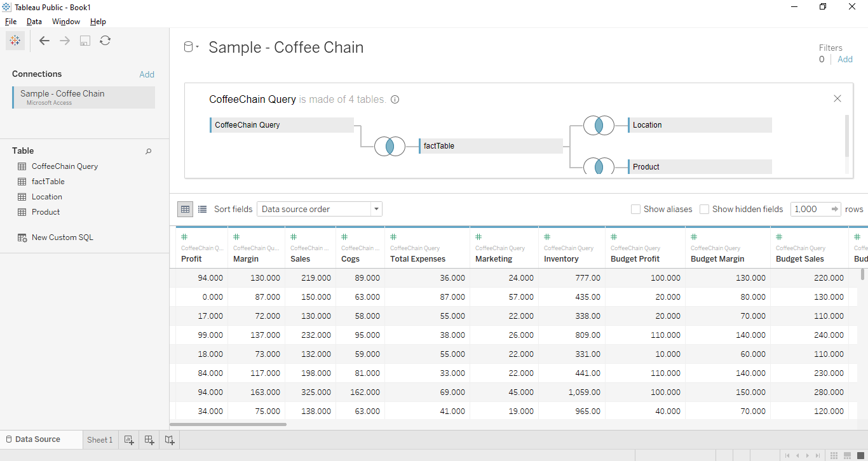This screenshot has height=461, width=868.
Task: Enable Show aliases checkbox
Action: pos(635,209)
